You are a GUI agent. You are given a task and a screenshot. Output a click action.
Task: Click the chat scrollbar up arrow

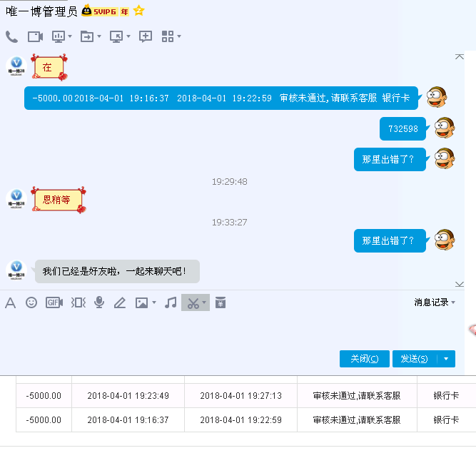[x=459, y=55]
